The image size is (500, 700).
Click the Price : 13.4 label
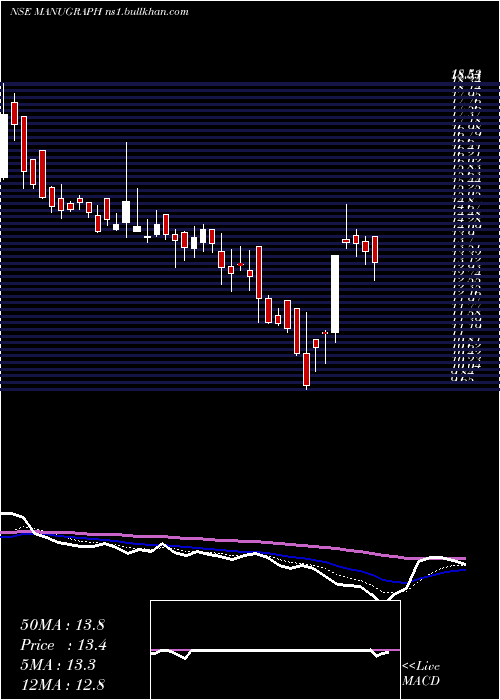click(x=63, y=645)
